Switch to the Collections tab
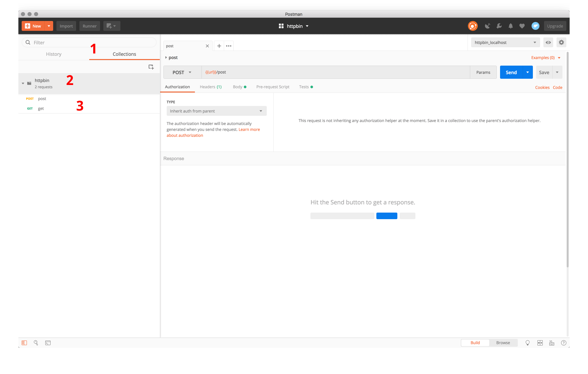The height and width of the screenshot is (374, 588). coord(124,54)
